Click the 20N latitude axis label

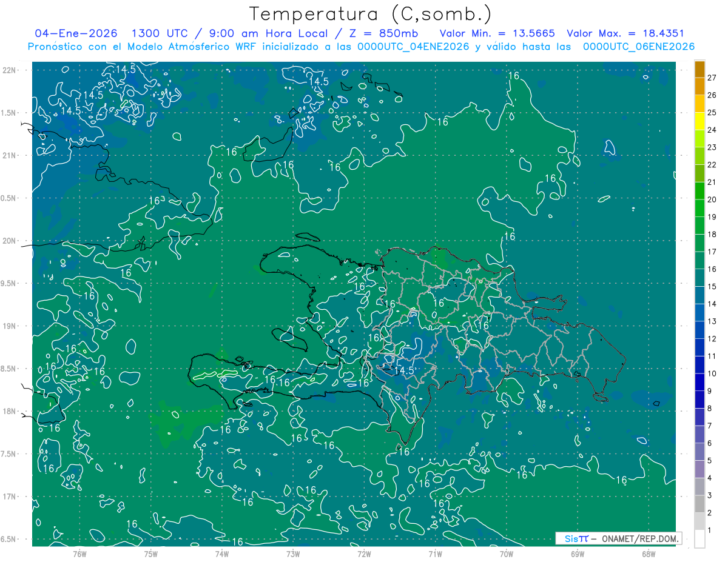point(10,241)
